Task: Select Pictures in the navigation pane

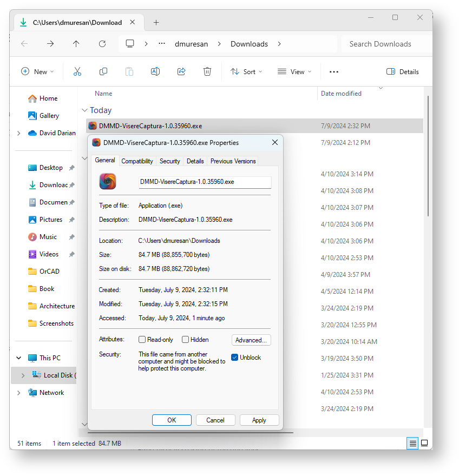Action: [51, 220]
